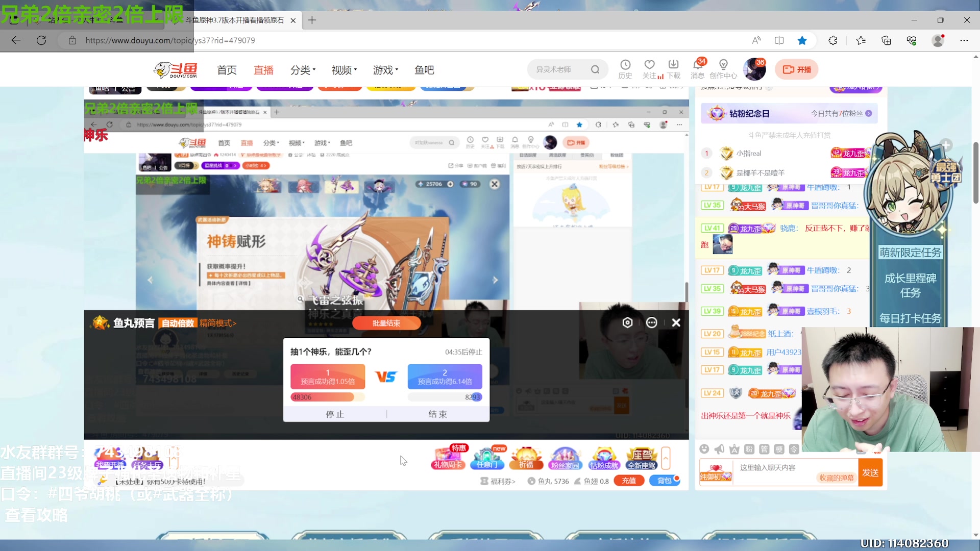Open Edge browser essentials heartbeat icon

coord(912,40)
